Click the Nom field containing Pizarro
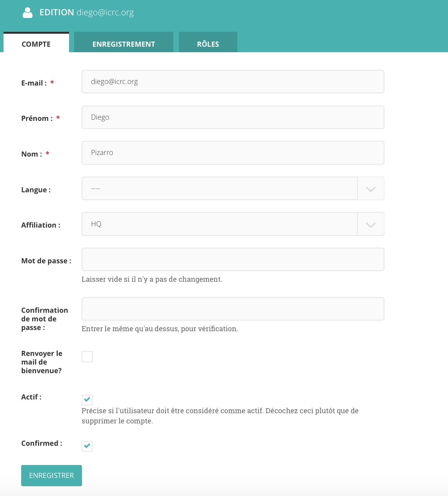This screenshot has height=496, width=448. [233, 153]
